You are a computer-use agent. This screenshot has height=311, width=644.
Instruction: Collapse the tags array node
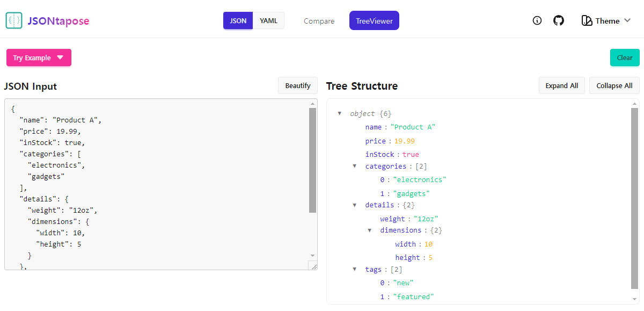tap(355, 269)
